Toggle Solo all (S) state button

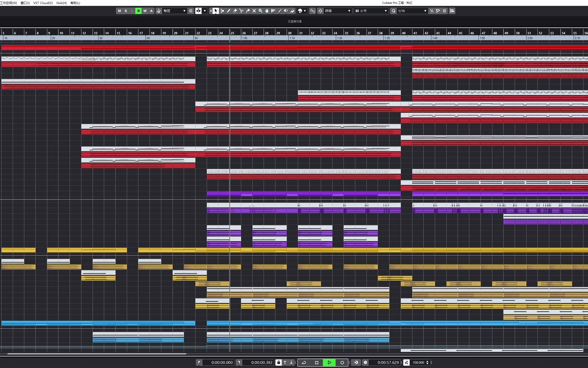tap(126, 11)
